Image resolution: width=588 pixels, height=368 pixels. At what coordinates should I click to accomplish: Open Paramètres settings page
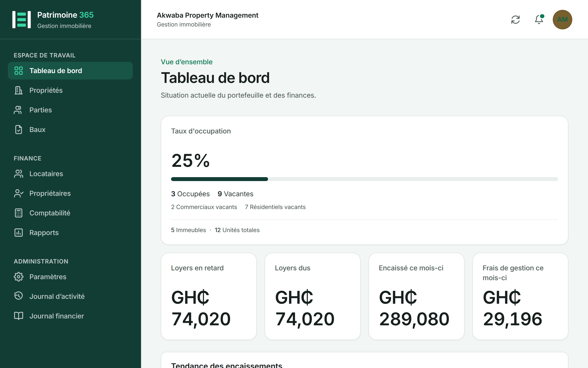(x=70, y=277)
